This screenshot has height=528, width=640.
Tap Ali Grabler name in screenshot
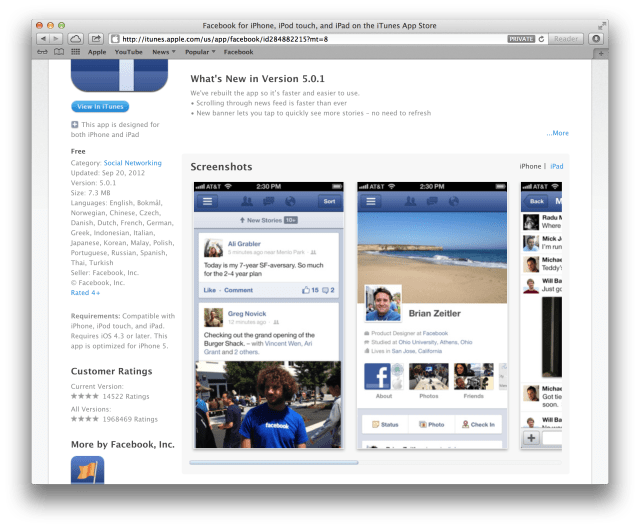click(244, 244)
